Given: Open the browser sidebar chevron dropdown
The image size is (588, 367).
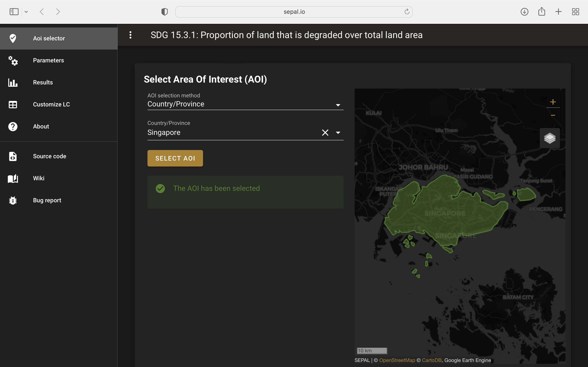Looking at the screenshot, I should click(26, 12).
